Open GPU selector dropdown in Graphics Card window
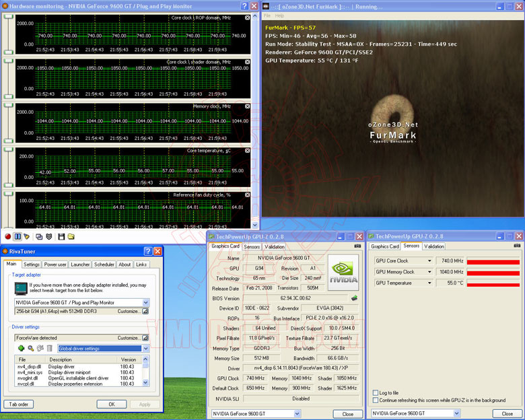Screen dimensions: 525x420 coord(297,414)
